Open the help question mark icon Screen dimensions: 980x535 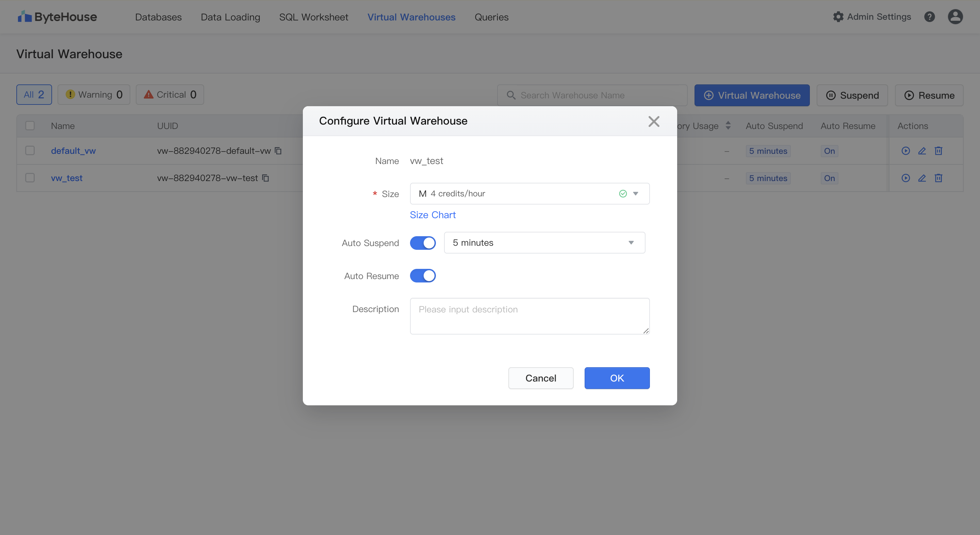(x=929, y=17)
